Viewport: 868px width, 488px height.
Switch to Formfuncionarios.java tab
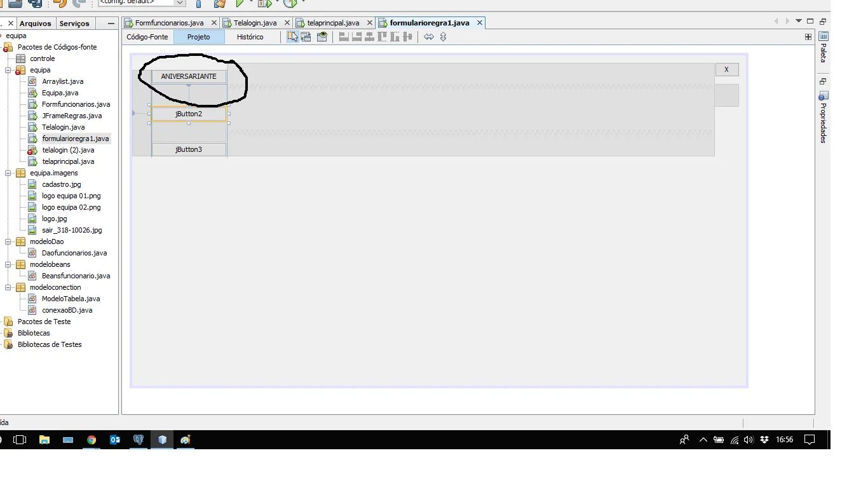[x=169, y=23]
